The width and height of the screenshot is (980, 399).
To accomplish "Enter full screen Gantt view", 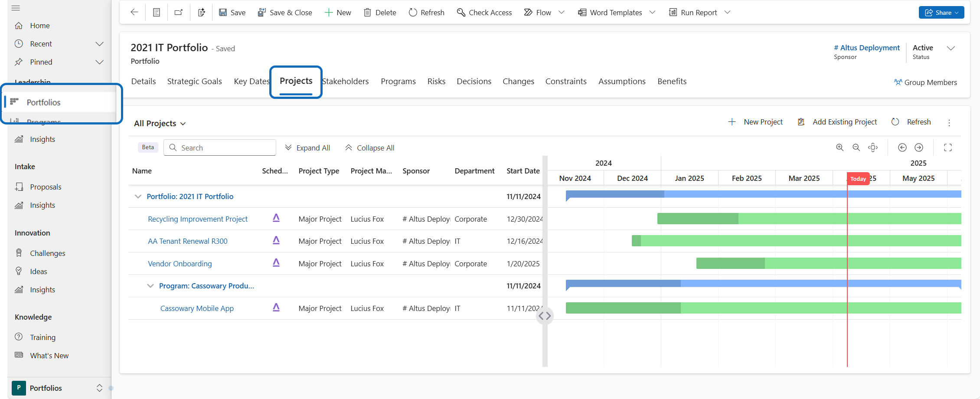I will (948, 147).
